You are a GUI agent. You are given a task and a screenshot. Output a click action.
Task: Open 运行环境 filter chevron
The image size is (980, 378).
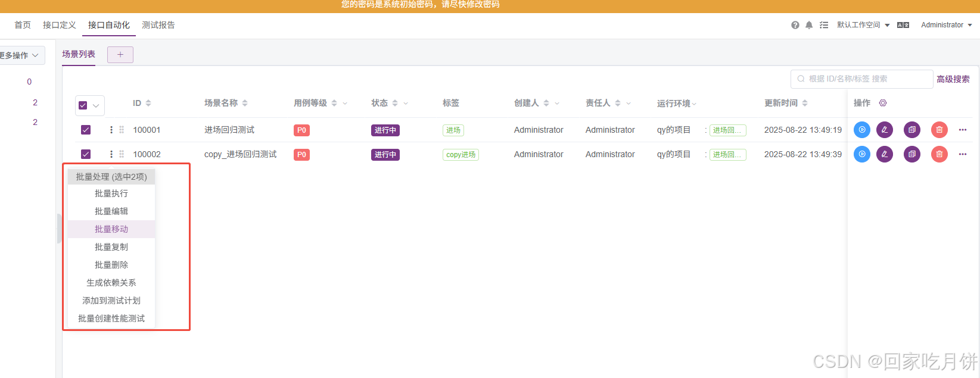click(x=694, y=104)
